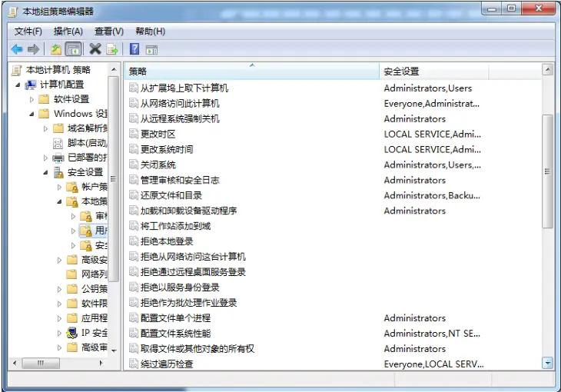
Task: Click the 安全设置 security icon in tree
Action: tap(58, 172)
